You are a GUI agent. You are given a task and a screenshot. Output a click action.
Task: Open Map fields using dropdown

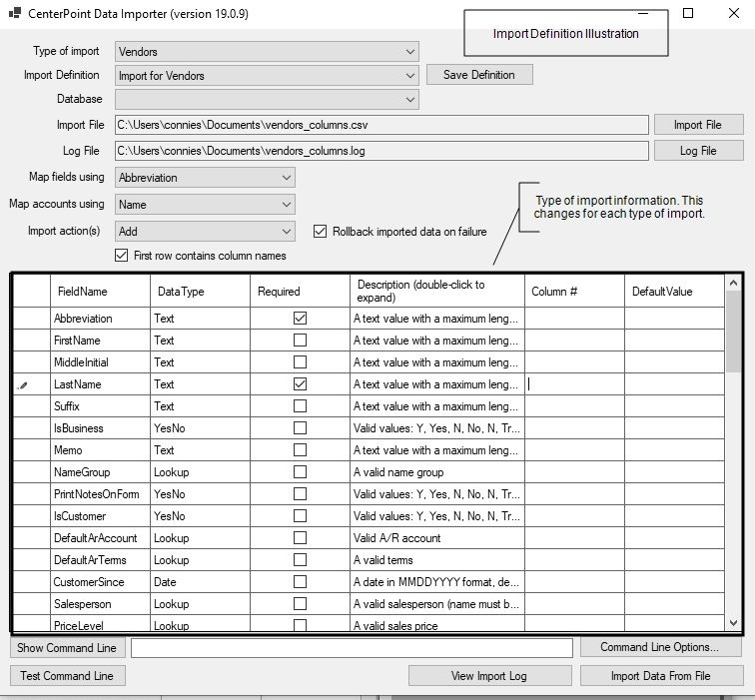click(x=205, y=178)
